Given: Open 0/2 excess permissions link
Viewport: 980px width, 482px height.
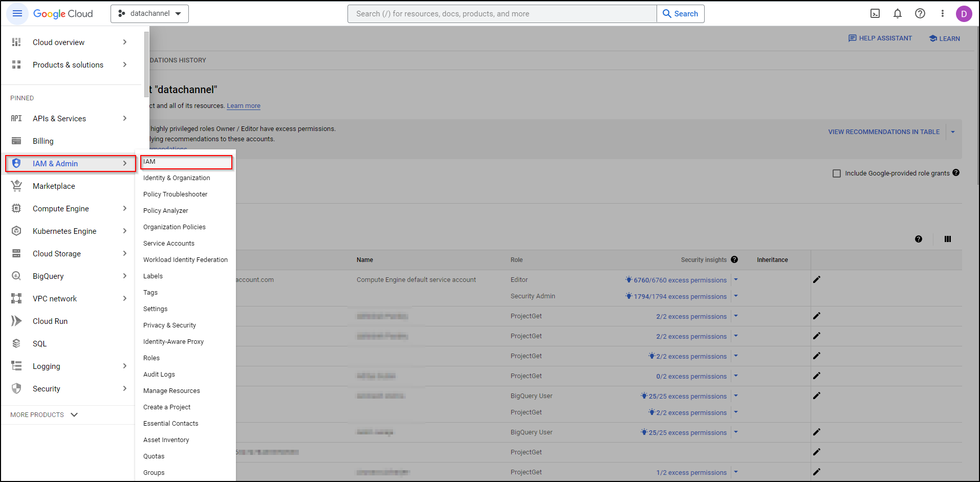Looking at the screenshot, I should point(691,376).
